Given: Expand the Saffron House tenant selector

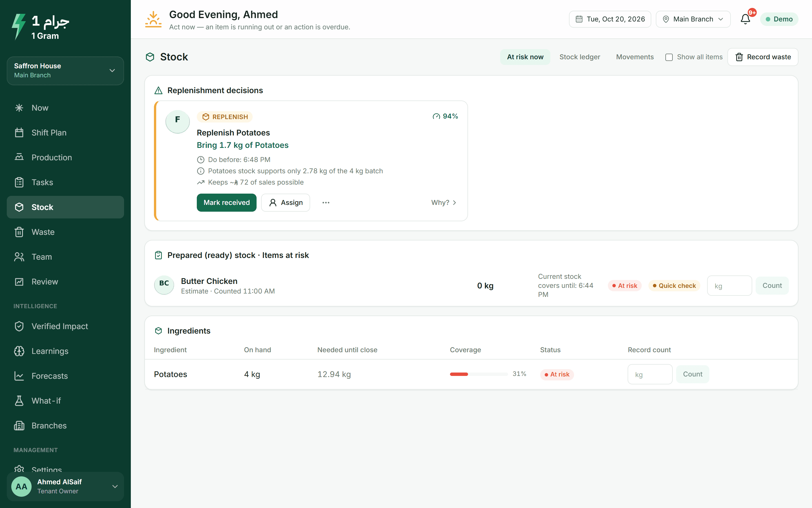Looking at the screenshot, I should [x=65, y=71].
